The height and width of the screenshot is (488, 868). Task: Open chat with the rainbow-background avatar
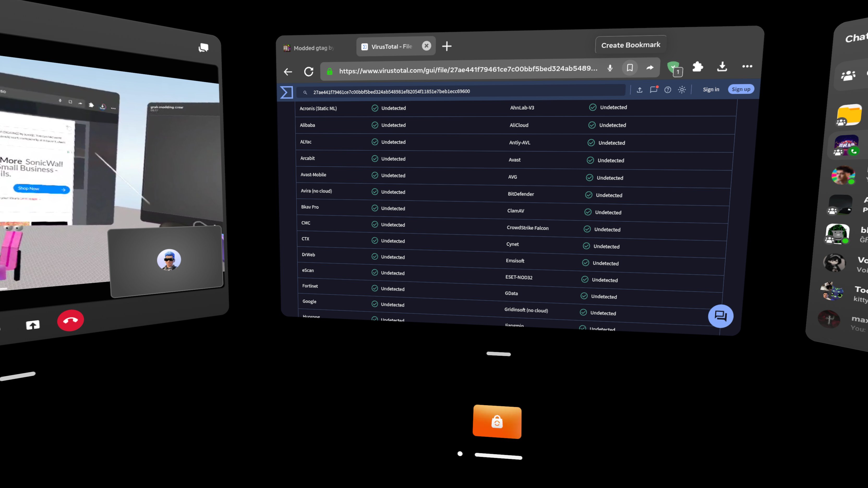point(843,175)
